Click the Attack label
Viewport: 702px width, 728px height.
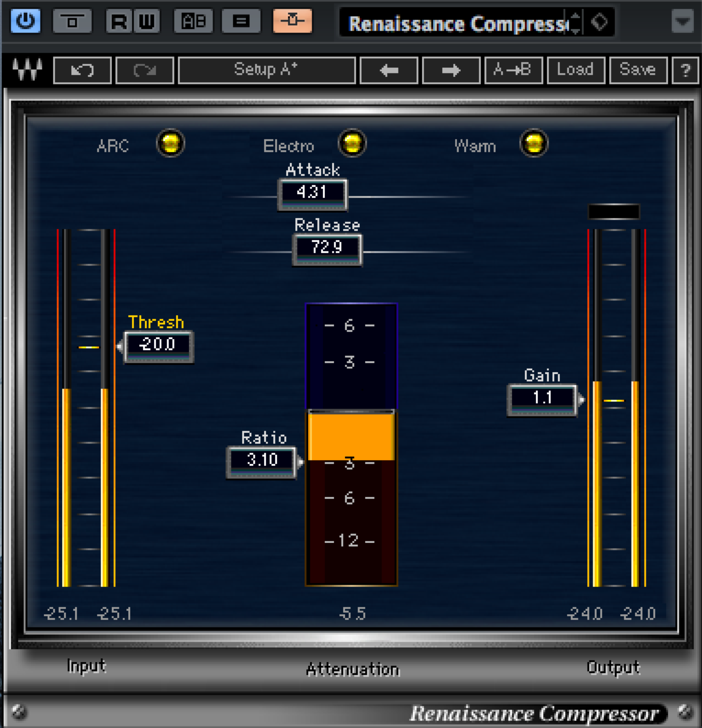point(313,170)
